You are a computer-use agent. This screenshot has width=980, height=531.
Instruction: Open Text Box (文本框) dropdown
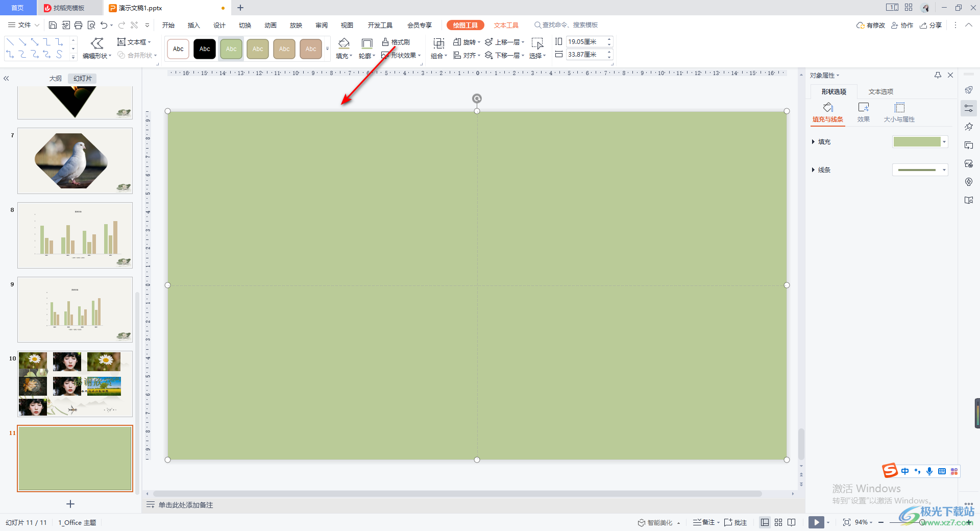134,42
